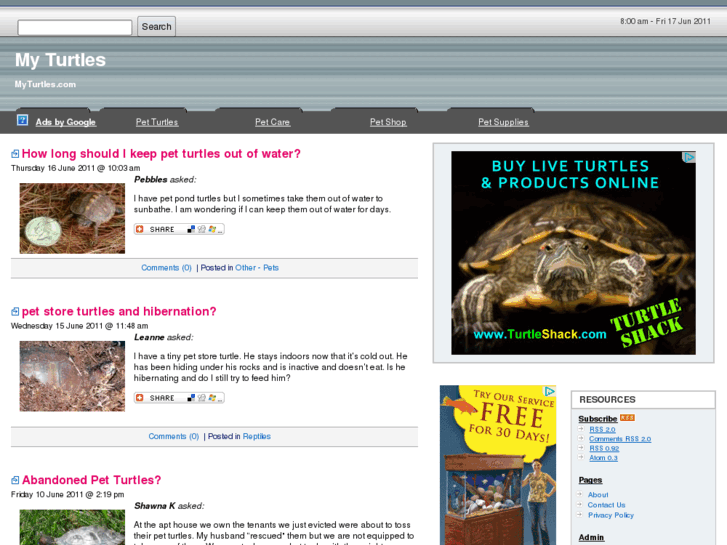Open the post icon beside 'pet store turtles'
The width and height of the screenshot is (727, 545).
15,312
